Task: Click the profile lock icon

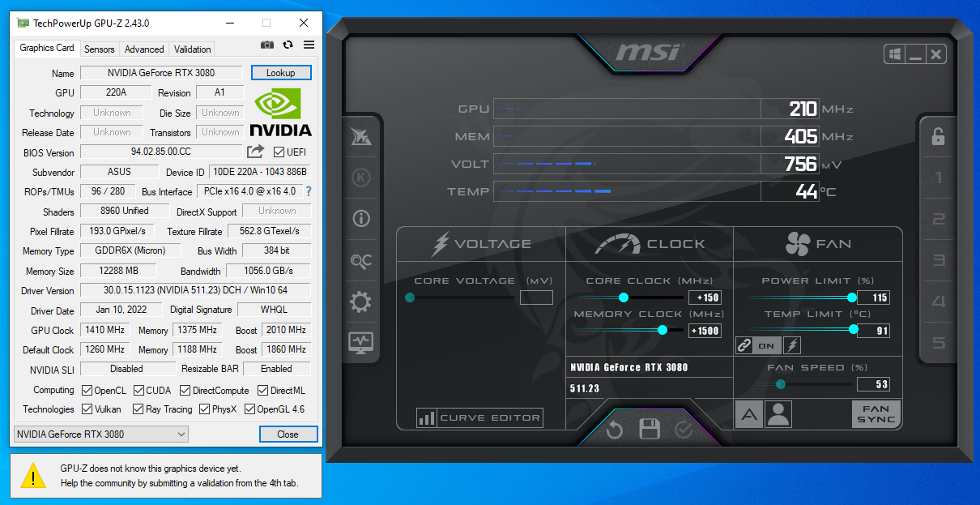Action: (938, 136)
